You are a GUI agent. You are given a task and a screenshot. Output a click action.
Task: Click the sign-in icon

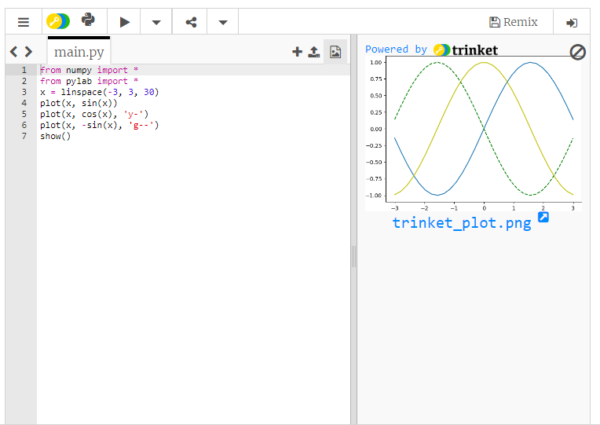[572, 23]
